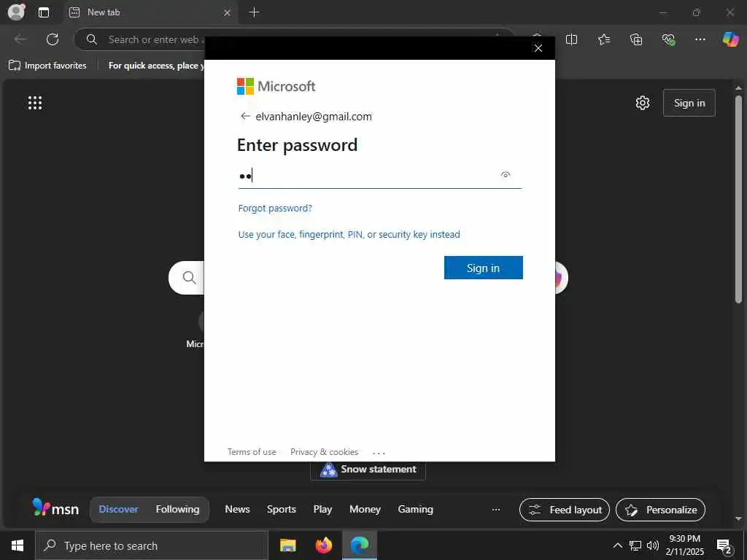Select the Discover tab
This screenshot has height=560, width=747.
[x=118, y=509]
